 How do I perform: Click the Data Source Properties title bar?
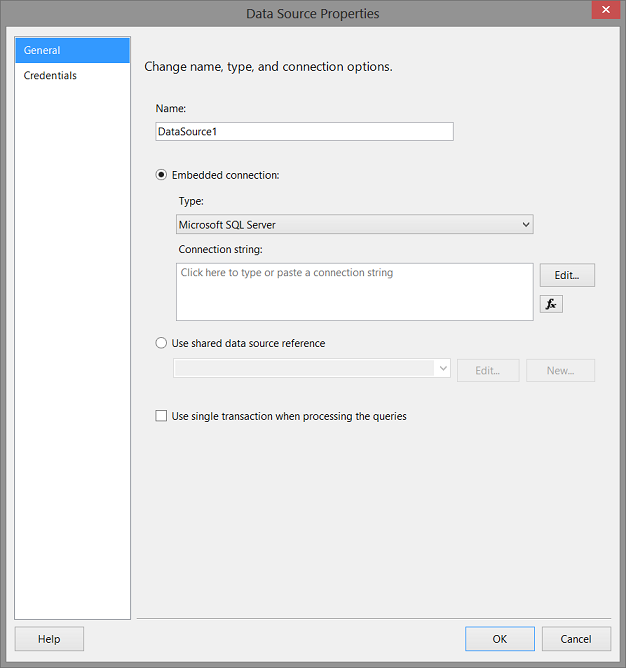point(312,13)
